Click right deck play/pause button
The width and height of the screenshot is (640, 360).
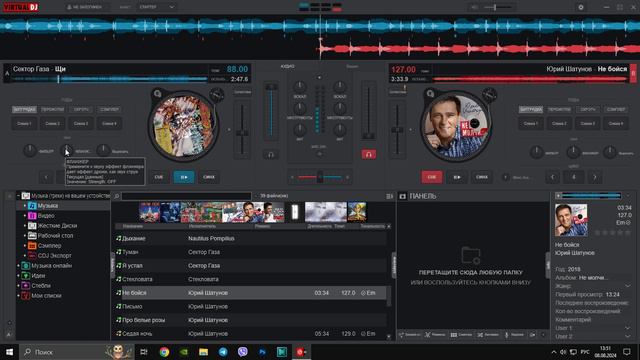point(457,177)
